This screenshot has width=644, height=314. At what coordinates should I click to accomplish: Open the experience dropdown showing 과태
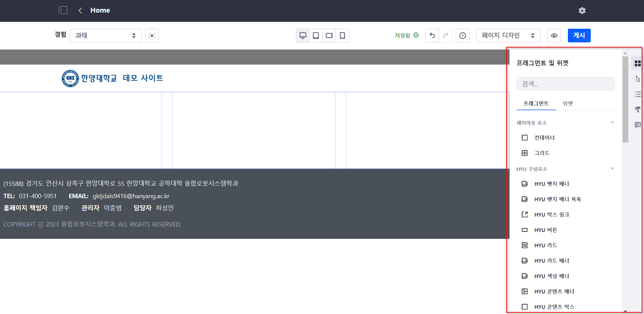[x=106, y=36]
